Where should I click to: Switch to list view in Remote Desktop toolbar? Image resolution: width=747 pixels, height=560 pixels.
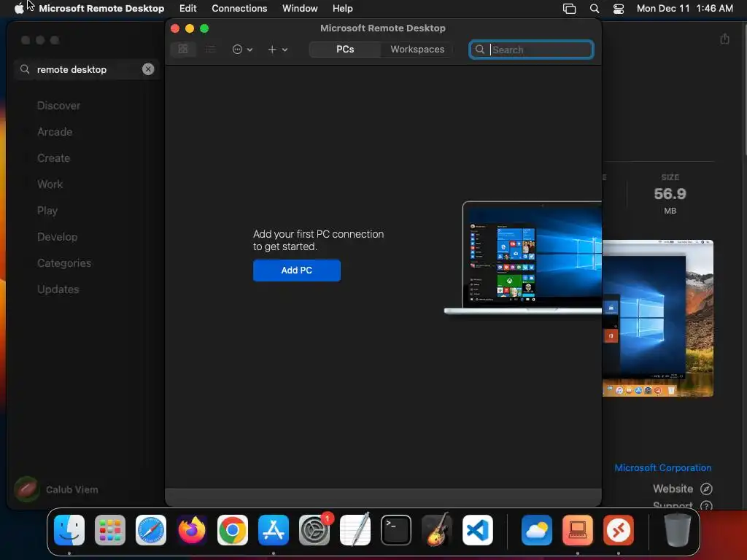click(210, 49)
